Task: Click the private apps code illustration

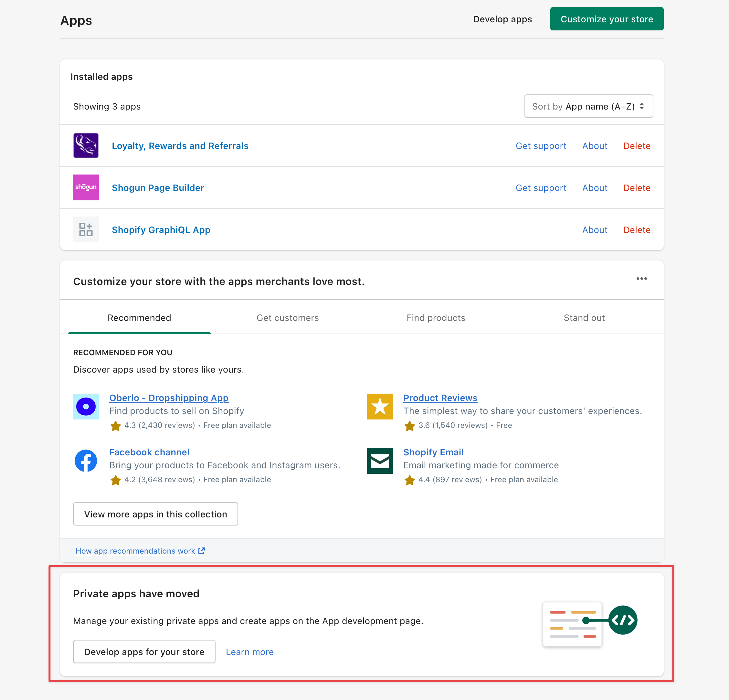Action: (x=589, y=624)
